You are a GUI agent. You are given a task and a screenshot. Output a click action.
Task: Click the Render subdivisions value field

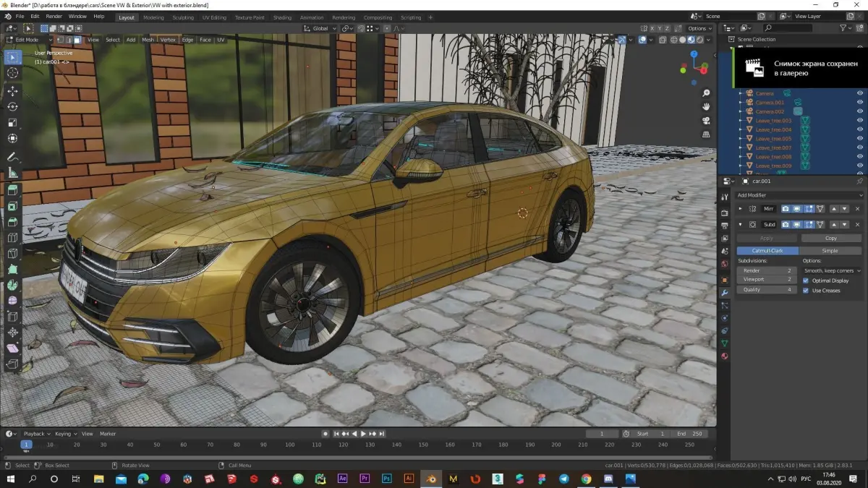767,270
